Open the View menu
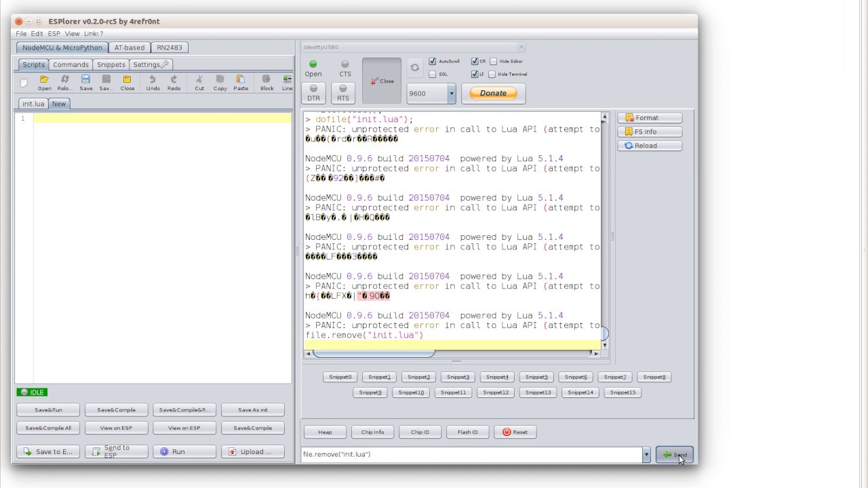The height and width of the screenshot is (488, 868). click(x=72, y=33)
